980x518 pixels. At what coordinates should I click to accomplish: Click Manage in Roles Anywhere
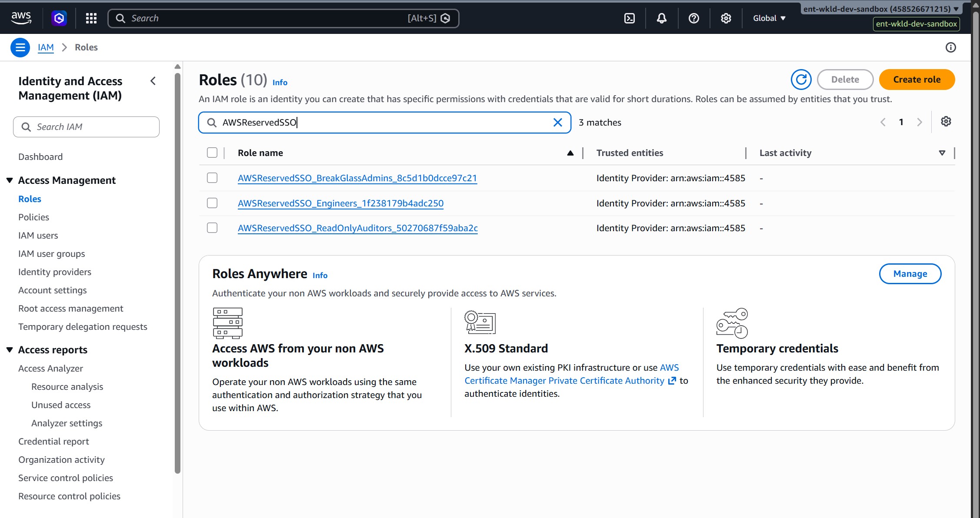pos(910,274)
